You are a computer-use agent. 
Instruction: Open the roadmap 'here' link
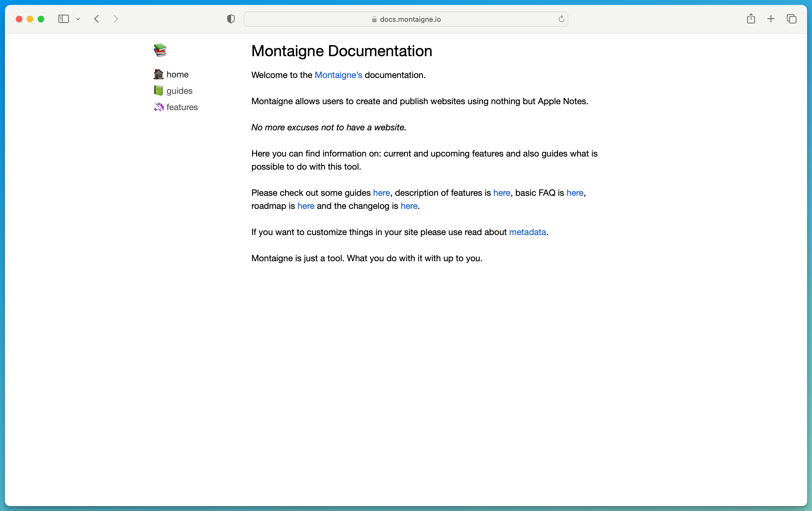click(306, 206)
